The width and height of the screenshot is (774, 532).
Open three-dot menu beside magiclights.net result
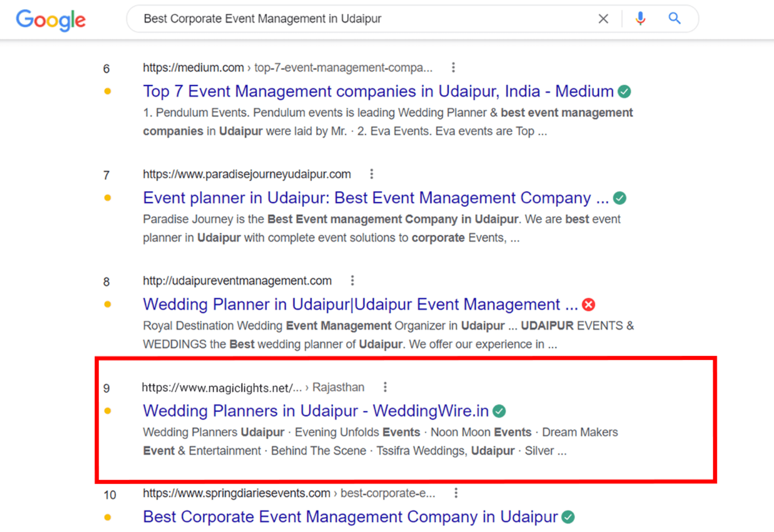click(385, 387)
